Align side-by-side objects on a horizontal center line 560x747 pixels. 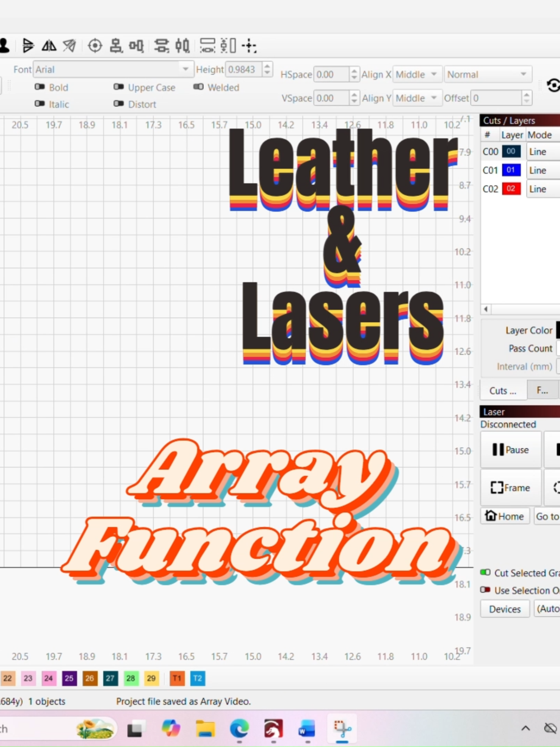tap(136, 46)
